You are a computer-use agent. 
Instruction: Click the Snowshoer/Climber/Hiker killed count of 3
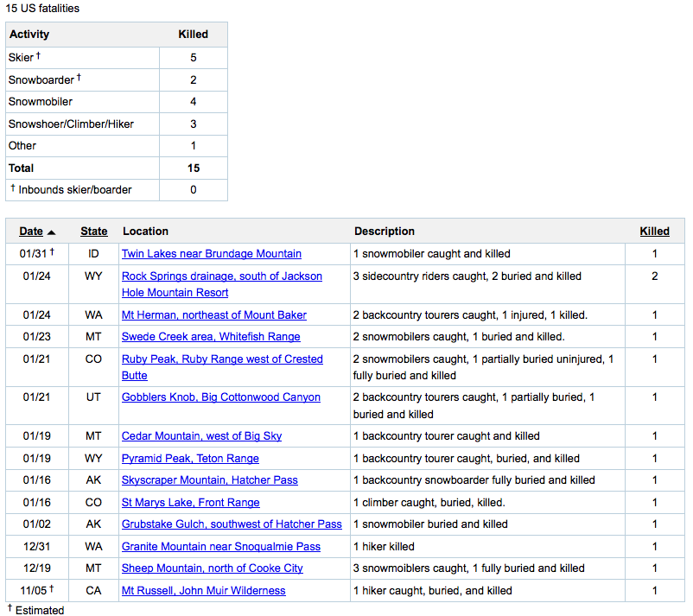tap(194, 124)
